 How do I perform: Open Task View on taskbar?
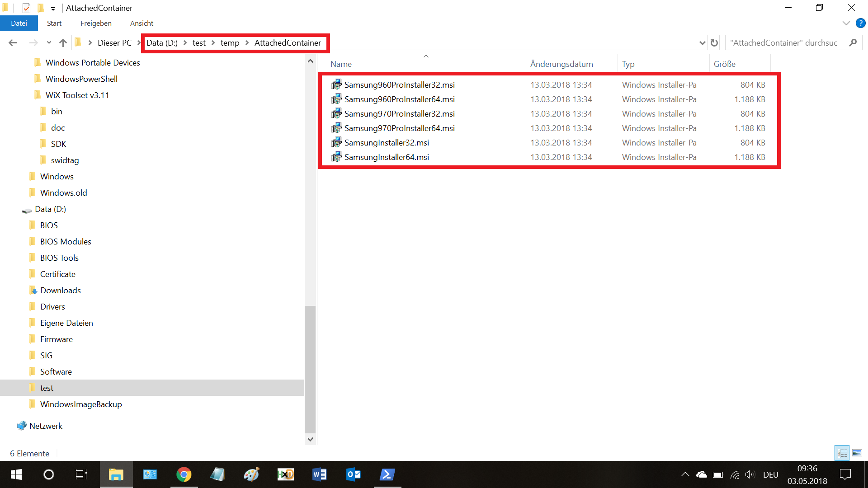(81, 474)
